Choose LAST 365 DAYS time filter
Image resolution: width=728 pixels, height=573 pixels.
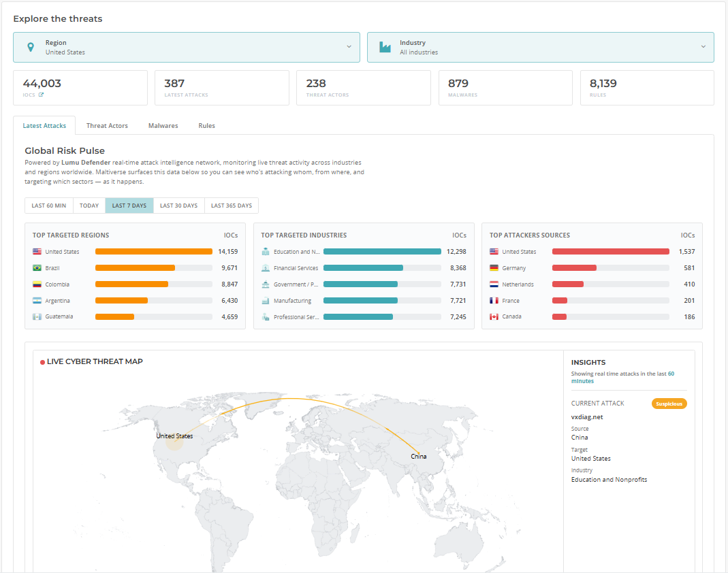(x=232, y=206)
